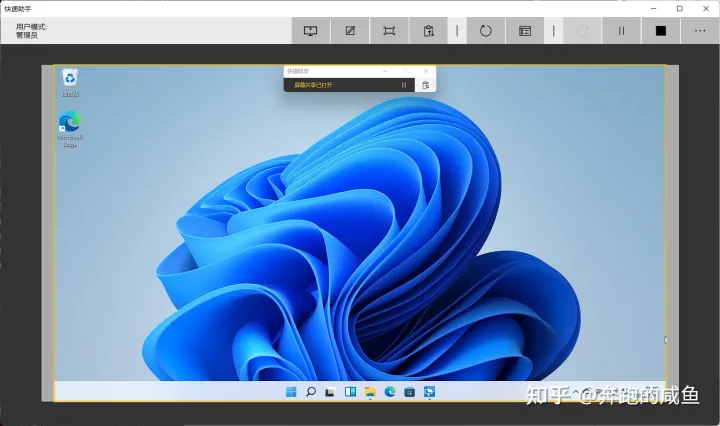Launch Edge from the remote taskbar

point(390,392)
